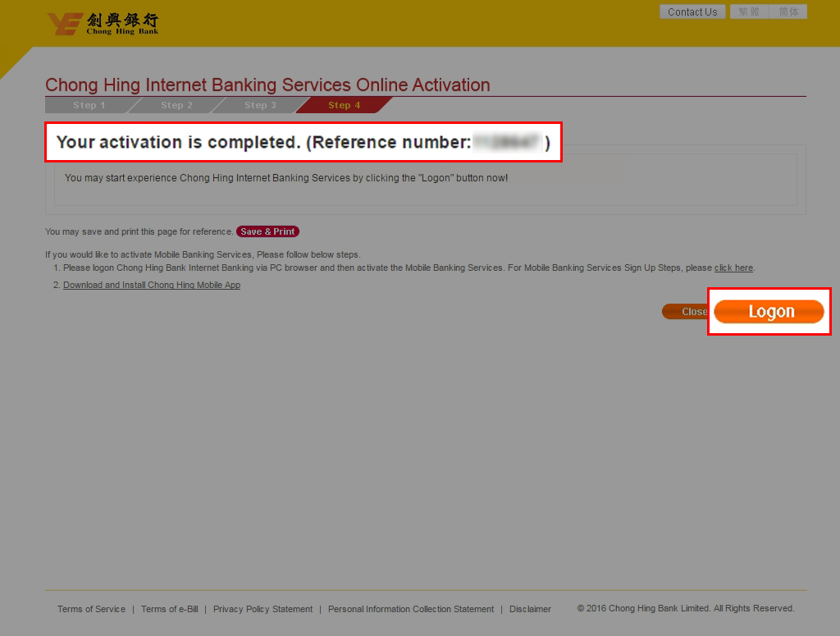Select the Step 2 tab
Screen dimensions: 840x636
[x=177, y=106]
